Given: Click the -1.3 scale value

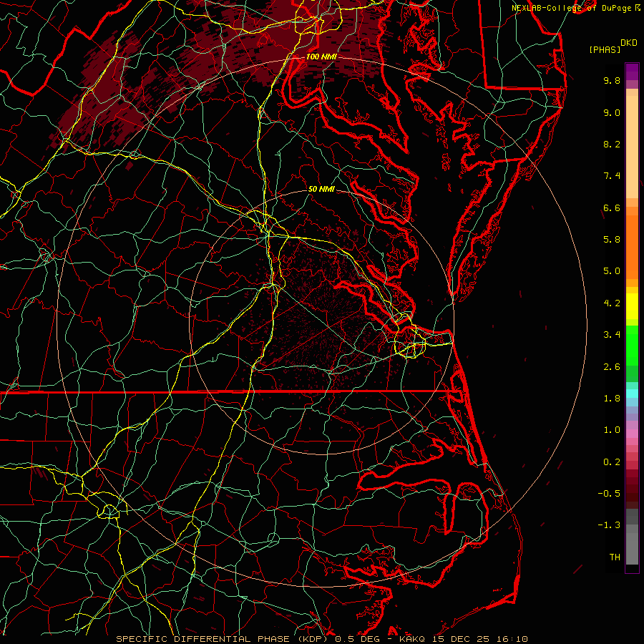Looking at the screenshot, I should (609, 525).
